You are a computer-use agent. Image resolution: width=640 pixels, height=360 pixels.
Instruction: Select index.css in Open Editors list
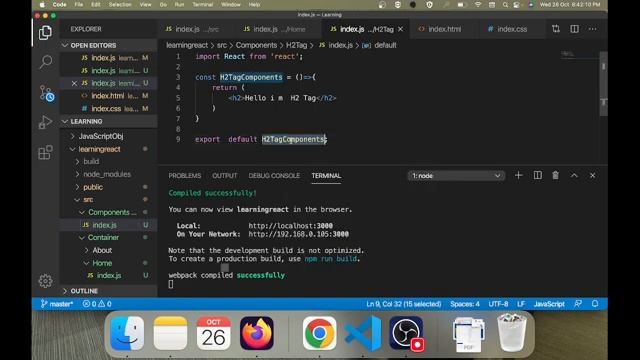[x=109, y=109]
